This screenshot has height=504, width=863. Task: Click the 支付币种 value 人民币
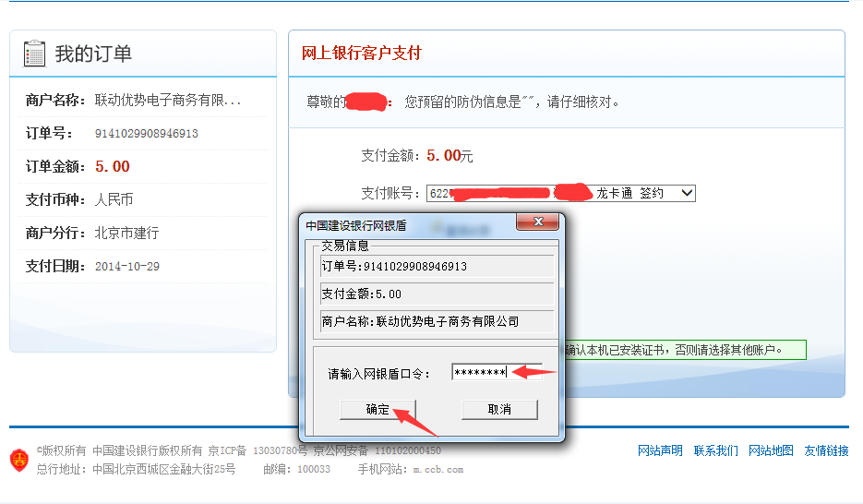(114, 199)
